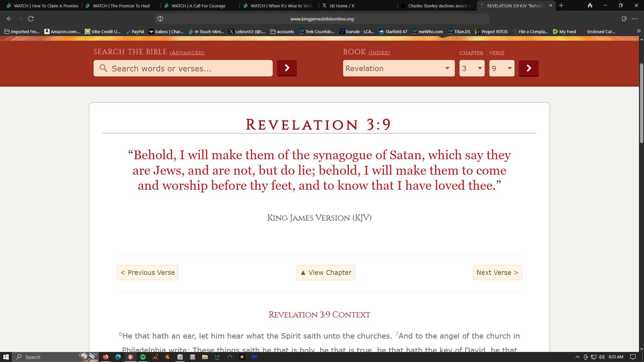This screenshot has width=644, height=362.
Task: Open the Advanced search link
Action: 187,53
